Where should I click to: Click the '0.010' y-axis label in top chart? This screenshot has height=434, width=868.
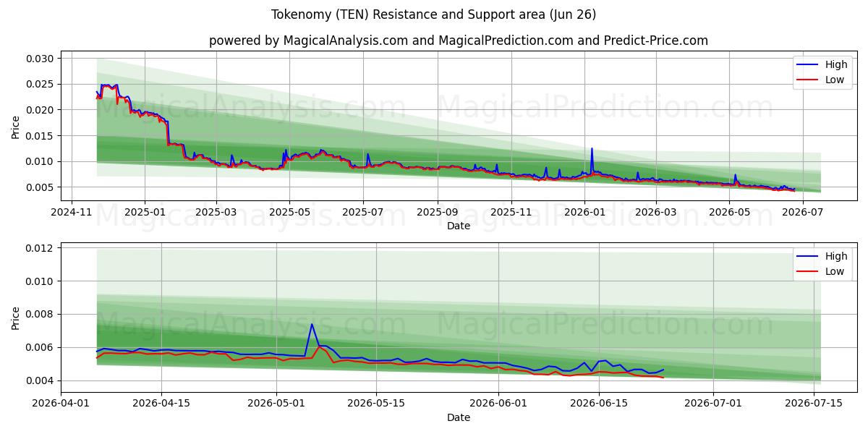point(41,161)
